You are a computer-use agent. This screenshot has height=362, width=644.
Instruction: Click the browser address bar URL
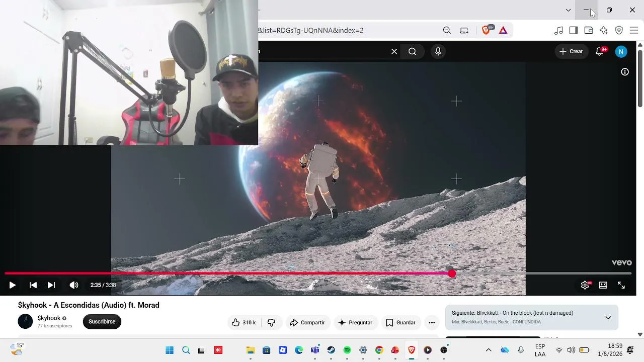[x=311, y=30]
